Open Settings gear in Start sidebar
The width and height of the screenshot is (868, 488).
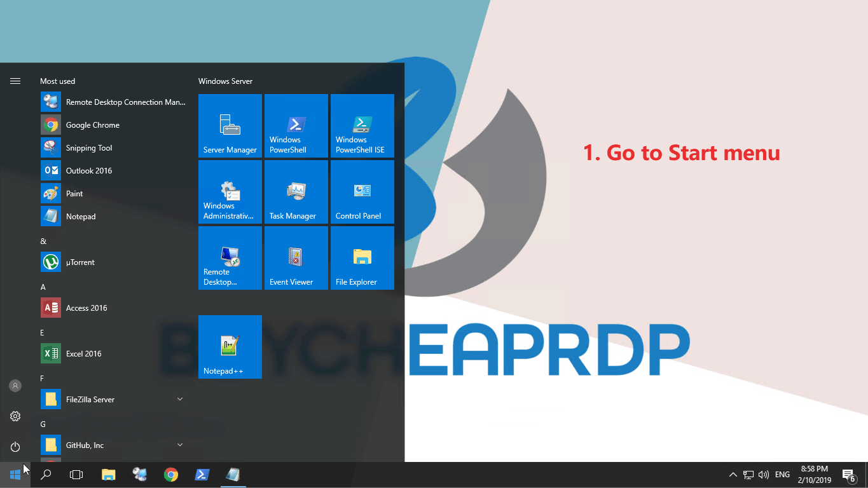[15, 416]
